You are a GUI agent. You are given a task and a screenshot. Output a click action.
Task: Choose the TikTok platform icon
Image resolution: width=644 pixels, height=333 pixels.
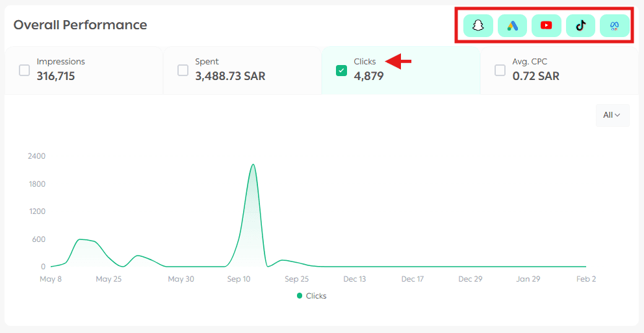[580, 25]
